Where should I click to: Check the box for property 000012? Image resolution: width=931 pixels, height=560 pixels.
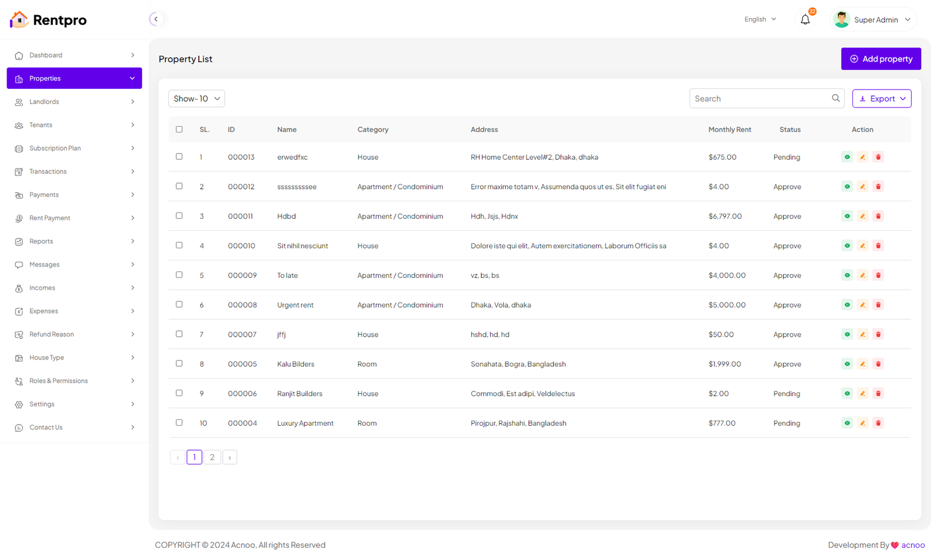click(x=179, y=186)
